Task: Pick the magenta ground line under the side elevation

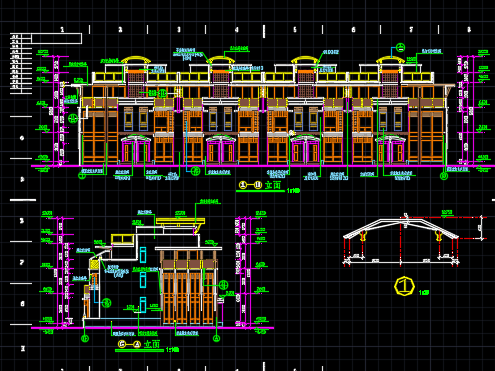Action: pyautogui.click(x=153, y=328)
